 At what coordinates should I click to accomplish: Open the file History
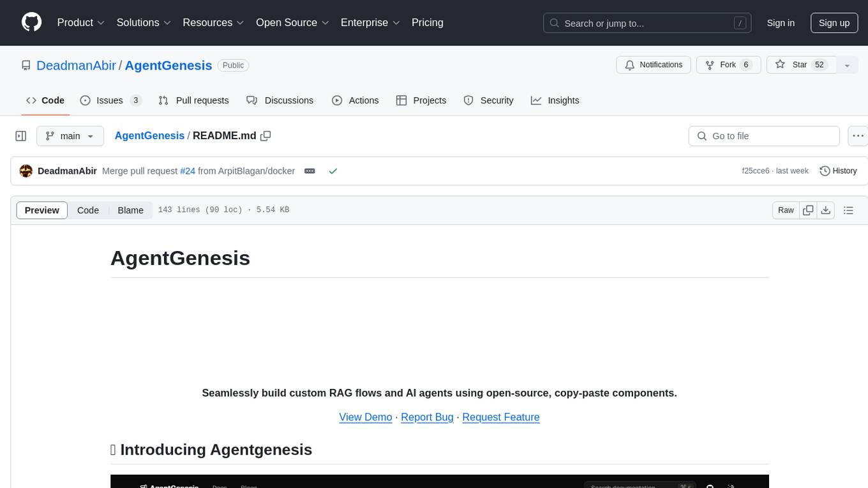[x=838, y=171]
